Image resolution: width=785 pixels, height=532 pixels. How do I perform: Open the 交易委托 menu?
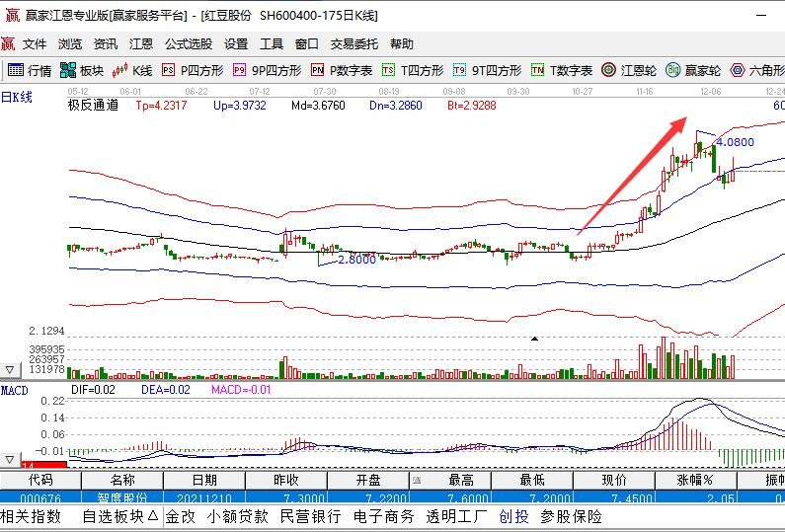point(354,44)
